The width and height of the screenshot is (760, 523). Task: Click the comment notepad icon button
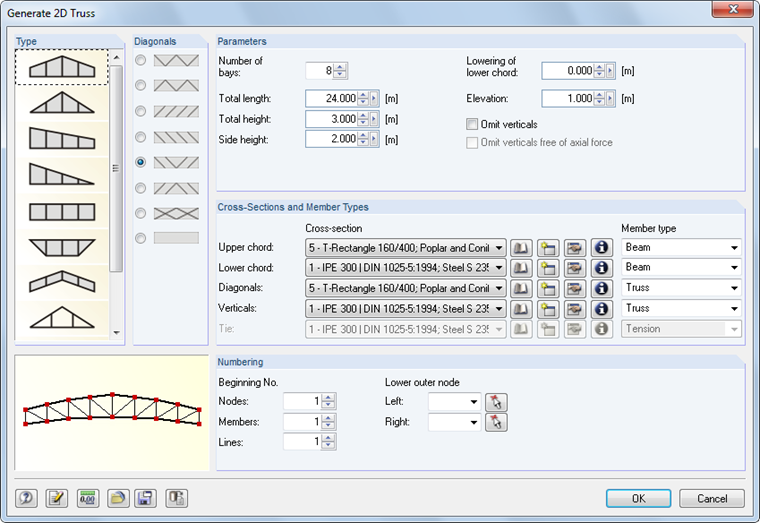(57, 498)
